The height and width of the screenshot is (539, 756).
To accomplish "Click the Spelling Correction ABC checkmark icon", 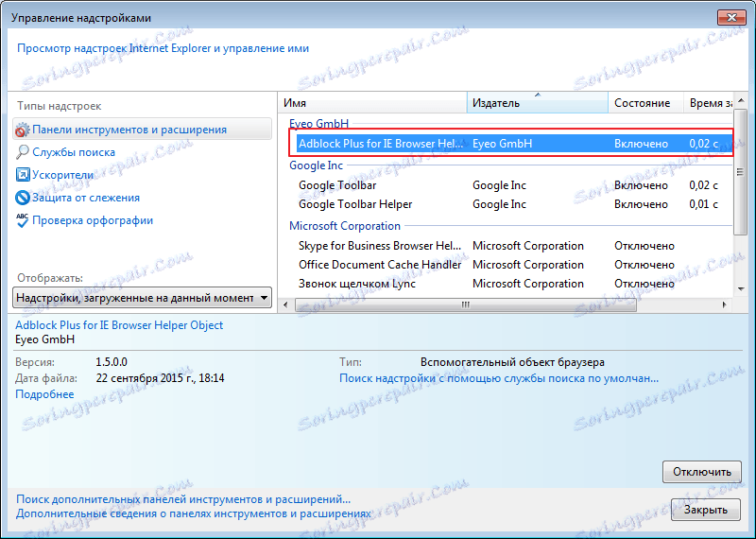I will 22,220.
